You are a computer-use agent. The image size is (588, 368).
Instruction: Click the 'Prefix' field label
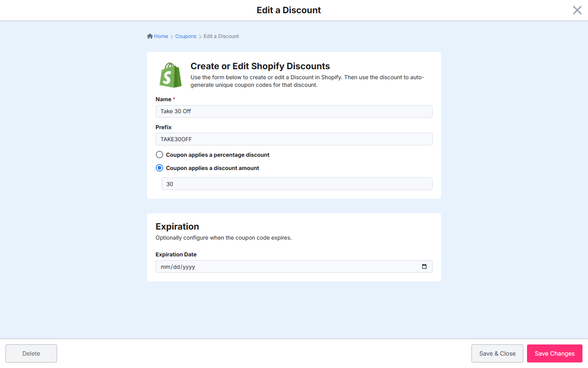[x=163, y=127]
